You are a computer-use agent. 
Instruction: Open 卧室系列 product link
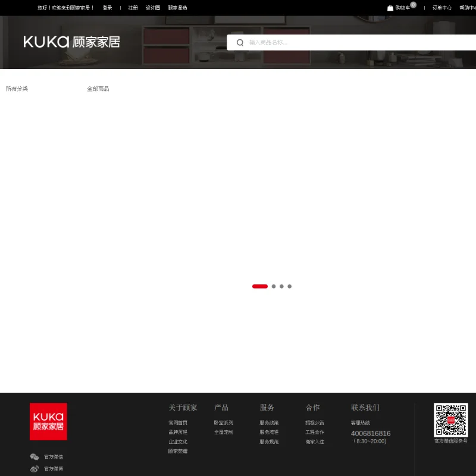[x=224, y=422]
